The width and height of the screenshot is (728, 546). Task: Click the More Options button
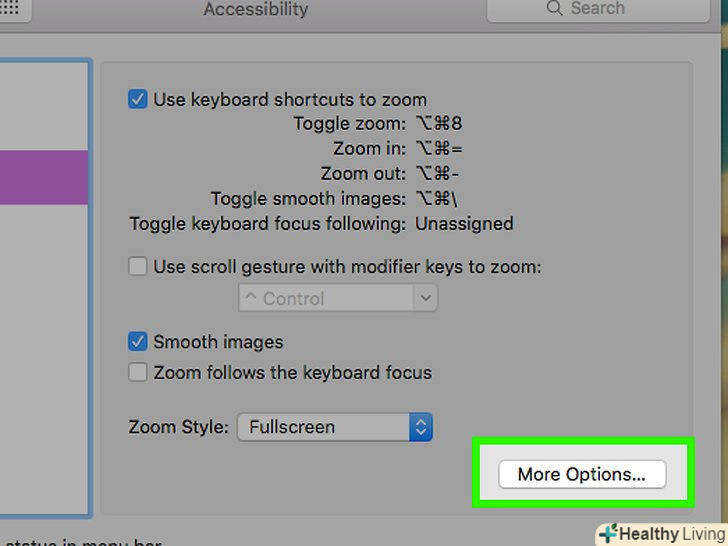[581, 474]
